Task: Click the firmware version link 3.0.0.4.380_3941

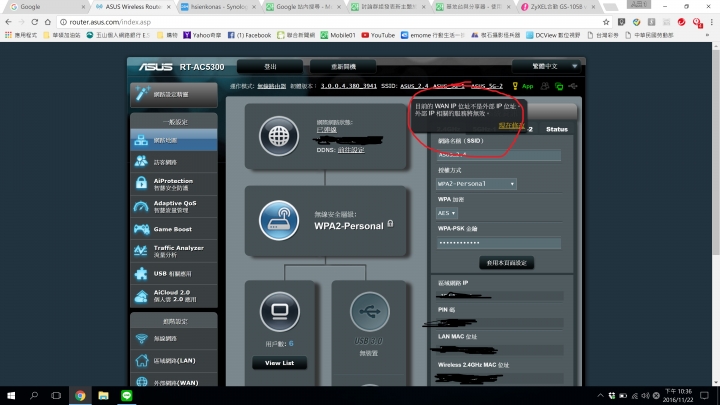Action: pyautogui.click(x=349, y=86)
